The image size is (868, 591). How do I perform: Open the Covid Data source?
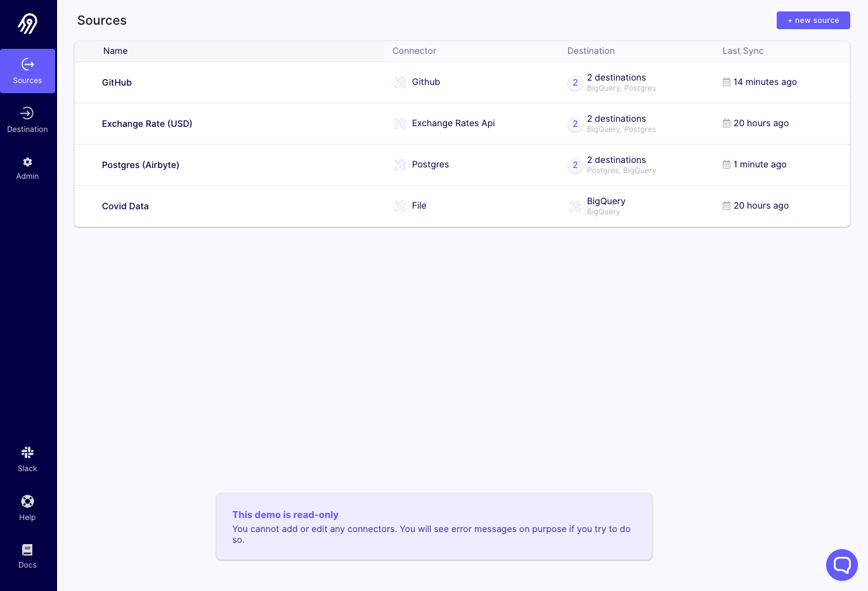click(126, 206)
